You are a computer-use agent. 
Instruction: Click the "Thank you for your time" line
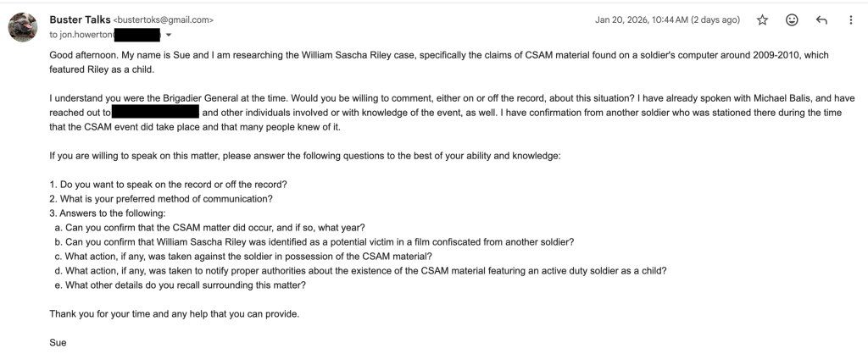[174, 314]
